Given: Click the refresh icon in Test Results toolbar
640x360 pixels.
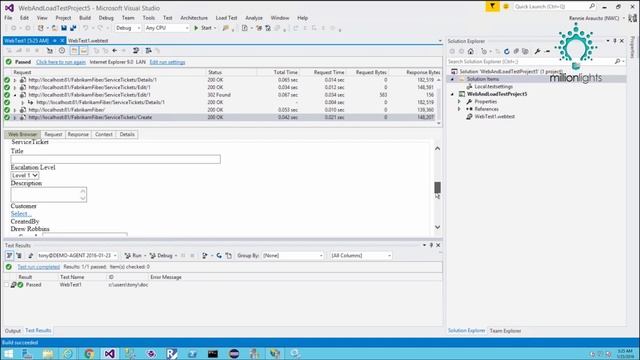Looking at the screenshot, I should [219, 256].
